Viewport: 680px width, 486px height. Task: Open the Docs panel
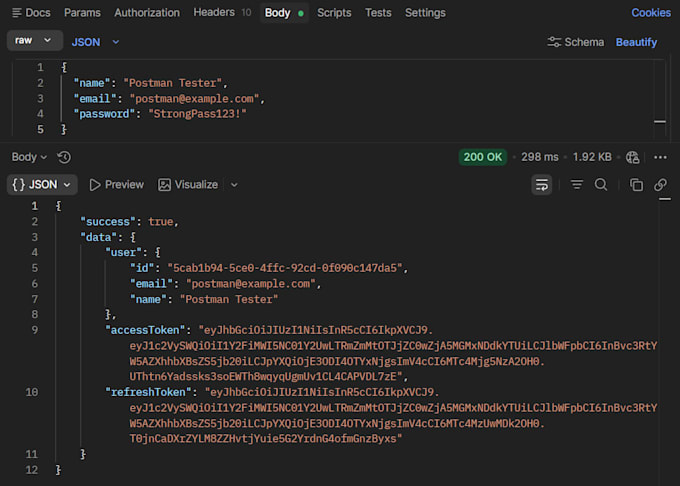tap(31, 13)
